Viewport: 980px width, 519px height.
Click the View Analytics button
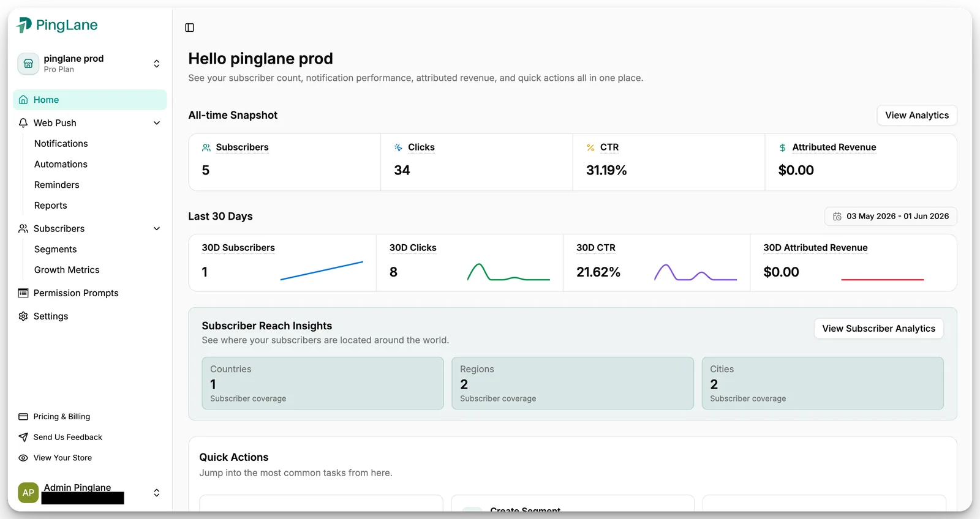click(x=917, y=115)
